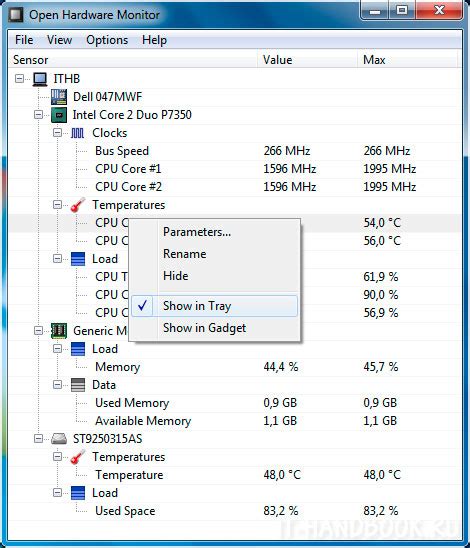The width and height of the screenshot is (470, 548).
Task: Click the ST9250315AS hard drive icon
Action: coord(59,439)
